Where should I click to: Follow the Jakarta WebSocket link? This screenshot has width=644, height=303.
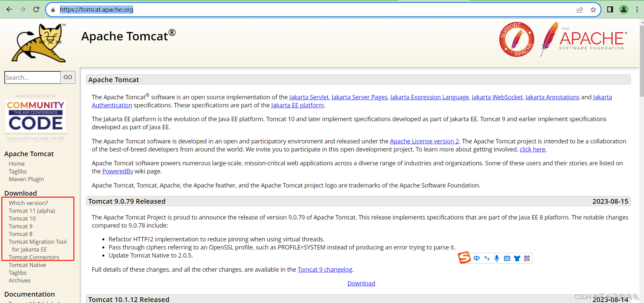(x=497, y=97)
